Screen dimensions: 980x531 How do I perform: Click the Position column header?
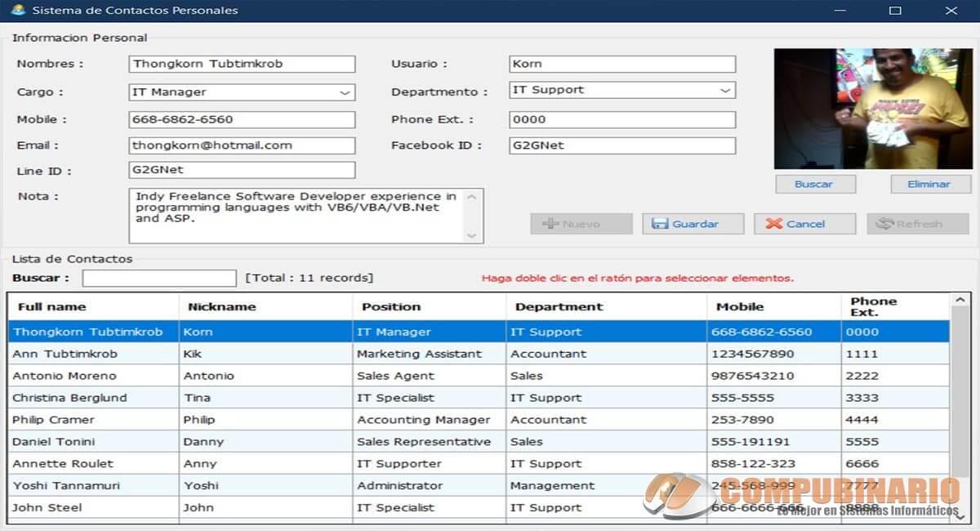click(x=429, y=307)
